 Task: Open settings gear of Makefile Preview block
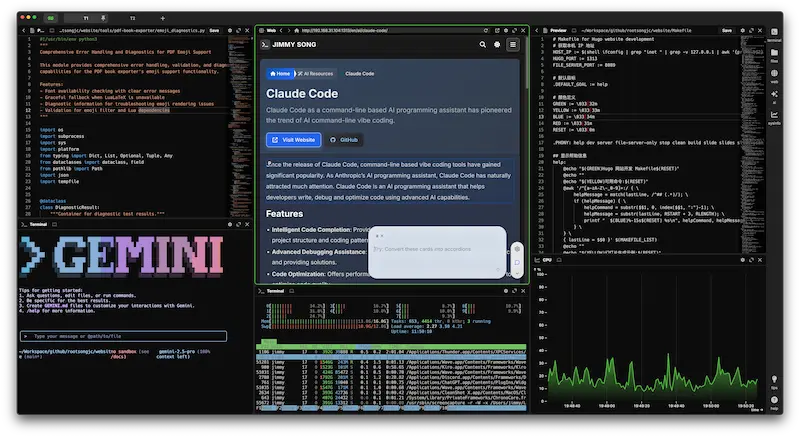(742, 31)
